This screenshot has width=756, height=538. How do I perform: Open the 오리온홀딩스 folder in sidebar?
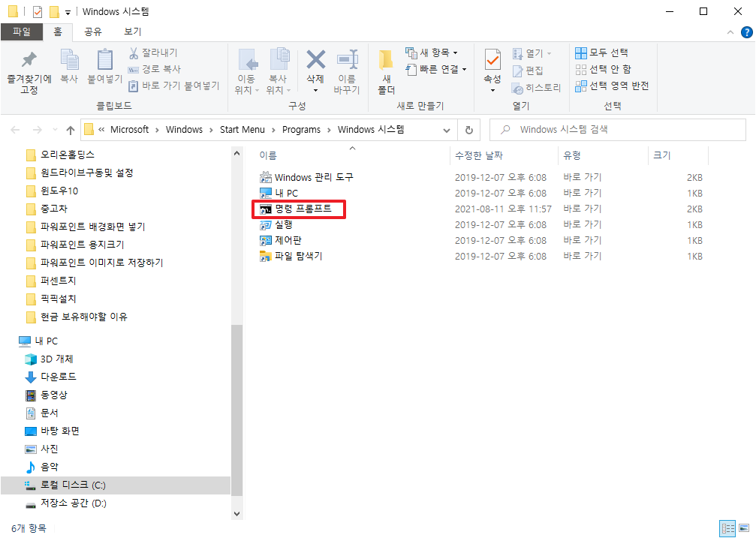pos(60,155)
